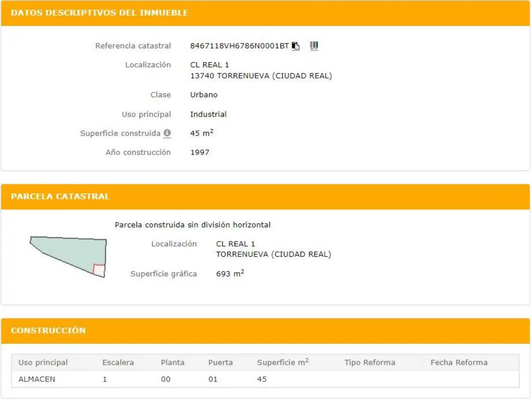The width and height of the screenshot is (532, 399).
Task: Click the value Urbano for Clase
Action: coord(204,95)
